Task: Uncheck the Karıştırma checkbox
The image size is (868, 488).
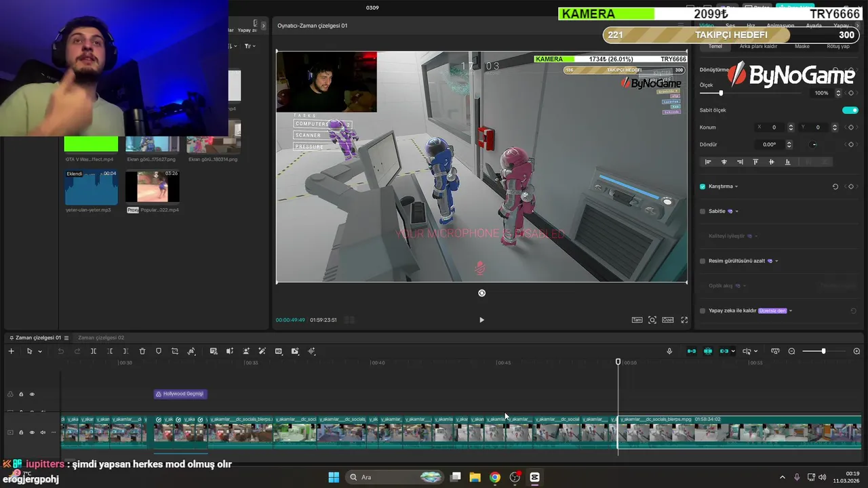Action: pyautogui.click(x=703, y=186)
